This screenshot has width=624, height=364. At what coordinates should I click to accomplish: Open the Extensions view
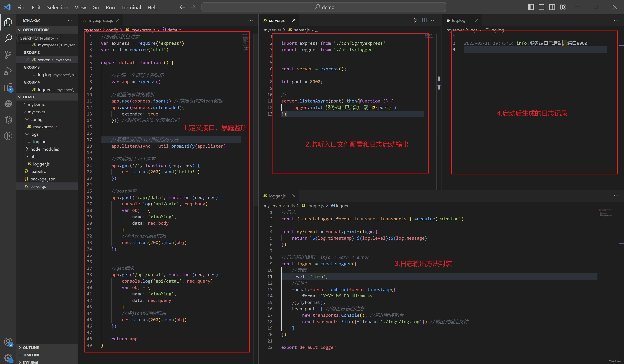(x=8, y=87)
